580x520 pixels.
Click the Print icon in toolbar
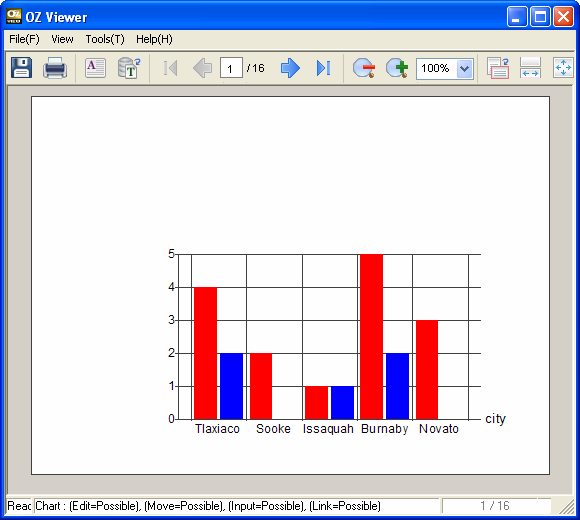point(55,68)
